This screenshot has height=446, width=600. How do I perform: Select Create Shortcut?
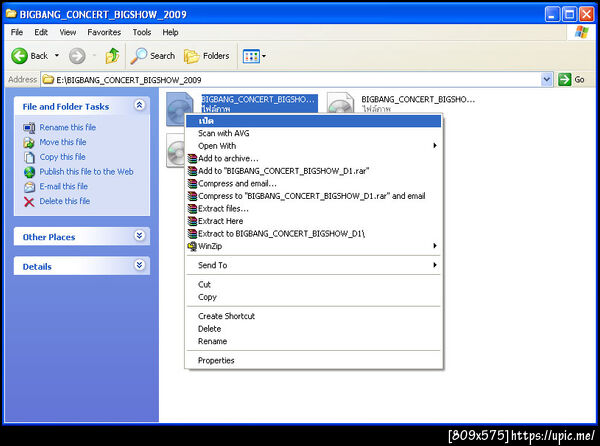click(x=313, y=316)
